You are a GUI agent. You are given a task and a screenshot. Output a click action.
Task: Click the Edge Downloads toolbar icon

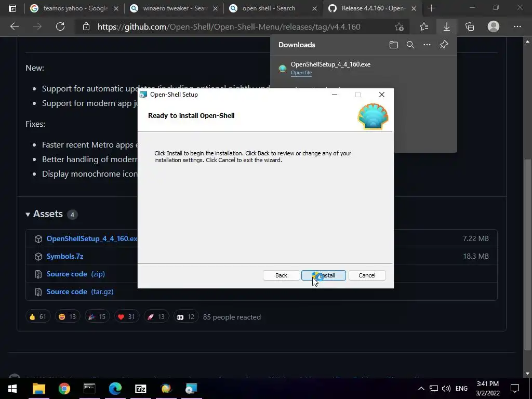coord(446,26)
